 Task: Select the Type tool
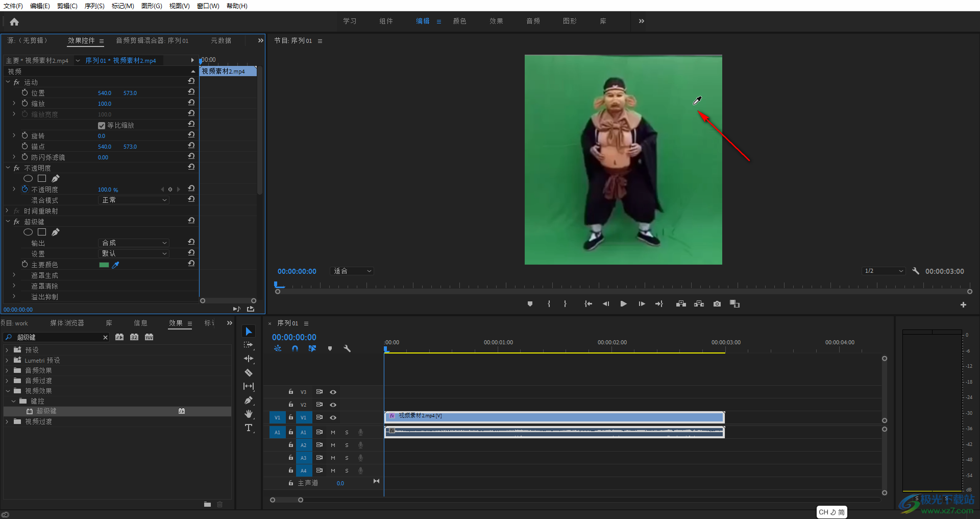pos(249,428)
